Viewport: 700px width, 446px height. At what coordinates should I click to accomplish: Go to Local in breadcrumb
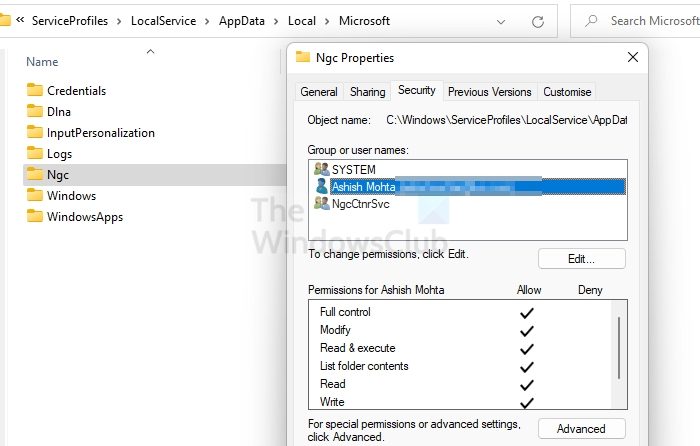[302, 21]
